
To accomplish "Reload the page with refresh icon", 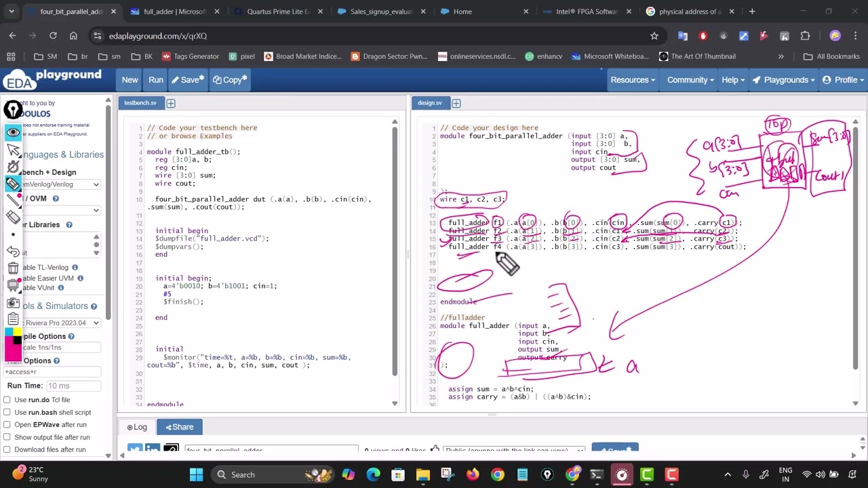I will [x=53, y=36].
